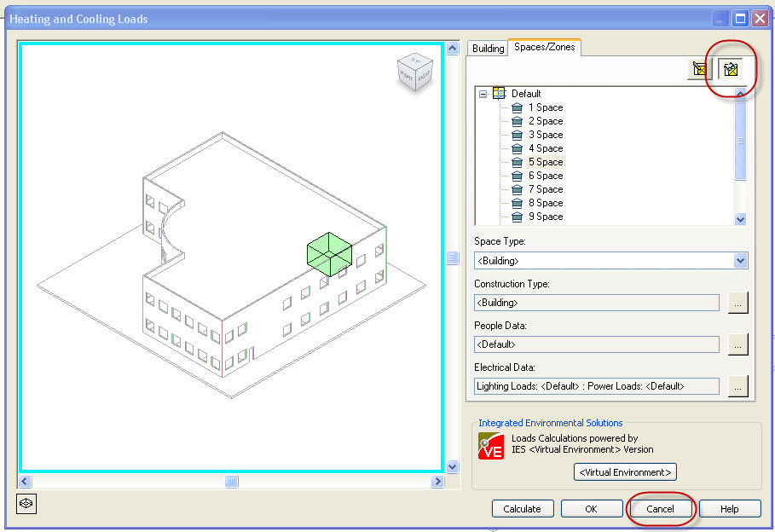Select 1 Space in the tree
The image size is (775, 532).
(546, 107)
